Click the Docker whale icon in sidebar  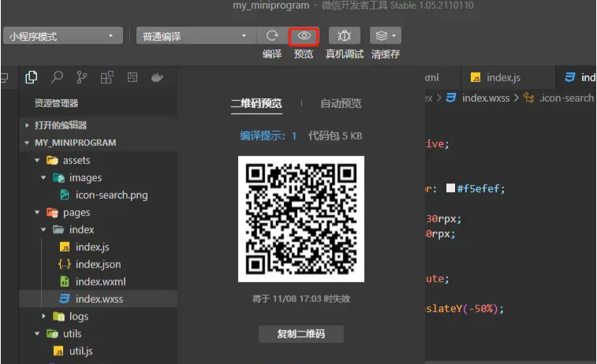coord(157,77)
